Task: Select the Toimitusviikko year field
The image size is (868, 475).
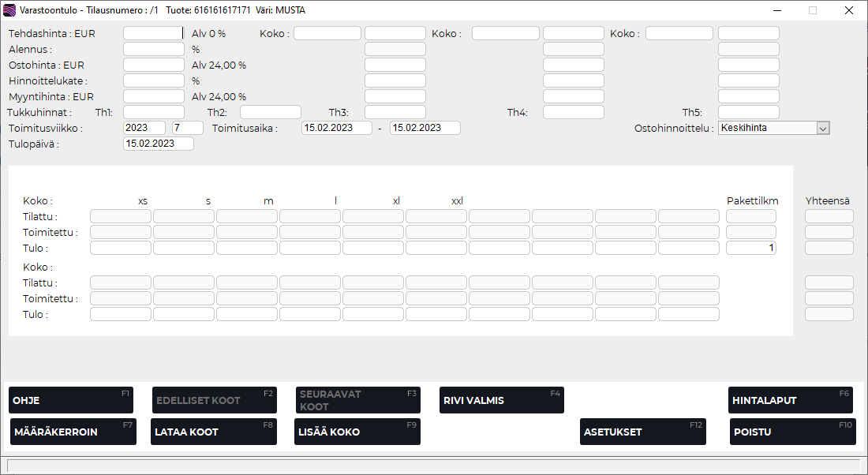Action: 144,128
